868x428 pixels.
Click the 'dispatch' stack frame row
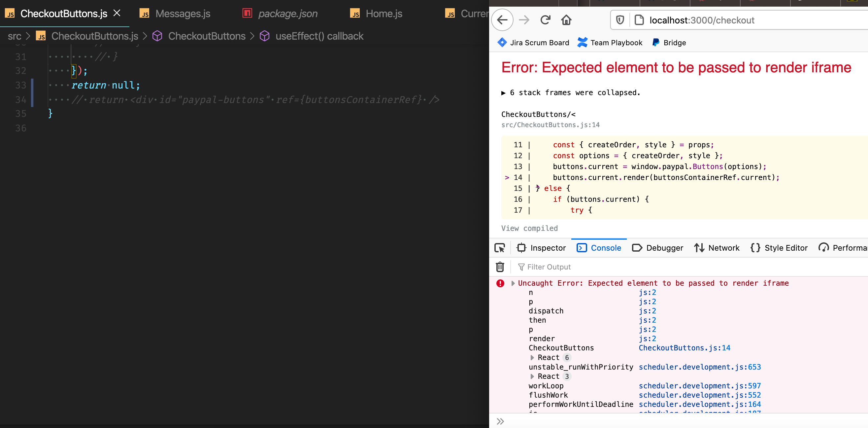[546, 311]
